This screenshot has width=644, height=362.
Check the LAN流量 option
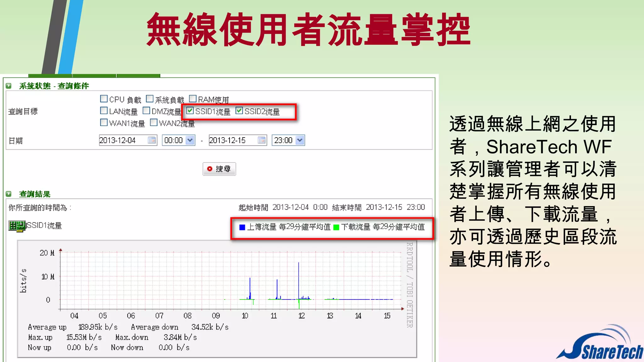(104, 111)
